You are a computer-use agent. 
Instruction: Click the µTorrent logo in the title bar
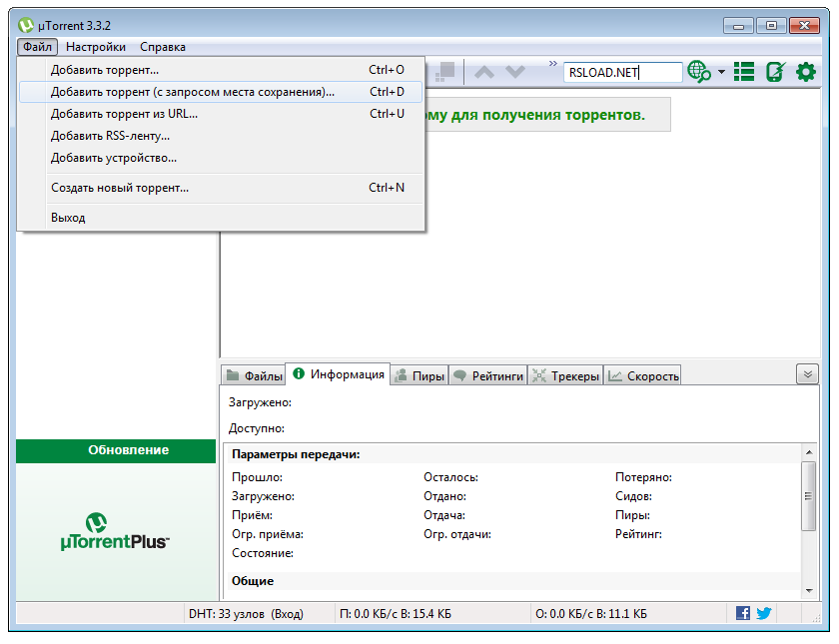click(26, 25)
